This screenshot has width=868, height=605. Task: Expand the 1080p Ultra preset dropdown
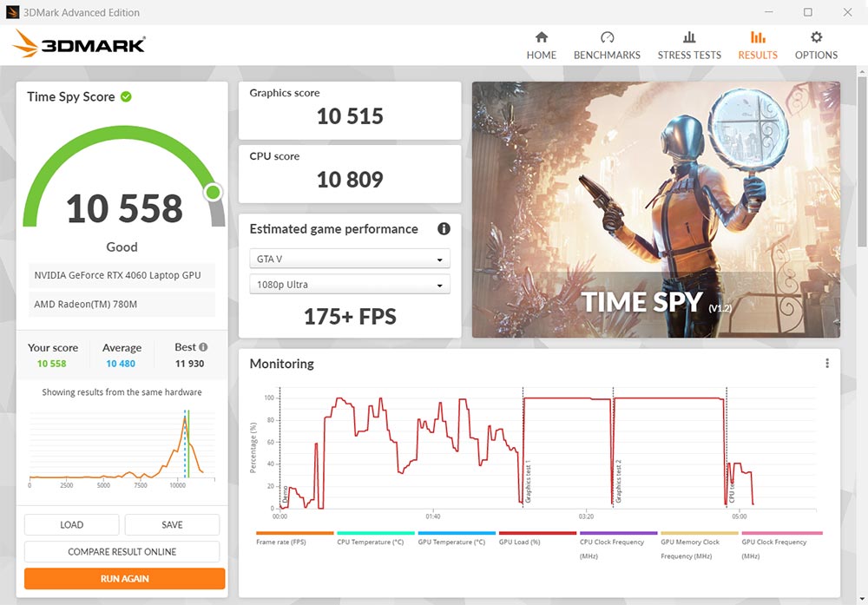click(350, 285)
